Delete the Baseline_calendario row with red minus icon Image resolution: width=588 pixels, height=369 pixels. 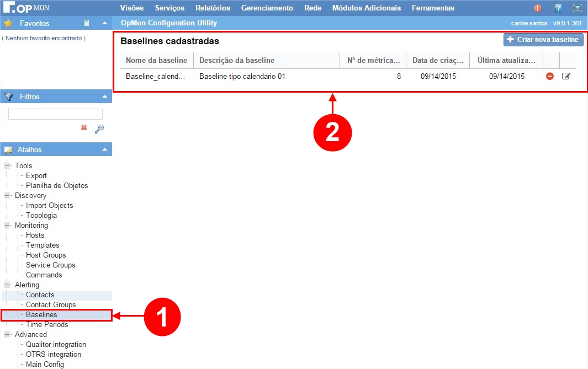tap(549, 76)
